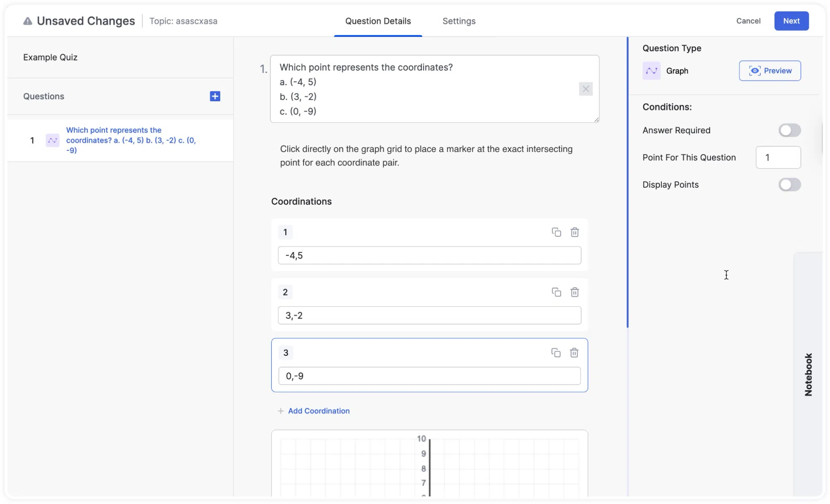Click the graph instruction text

[x=426, y=156]
